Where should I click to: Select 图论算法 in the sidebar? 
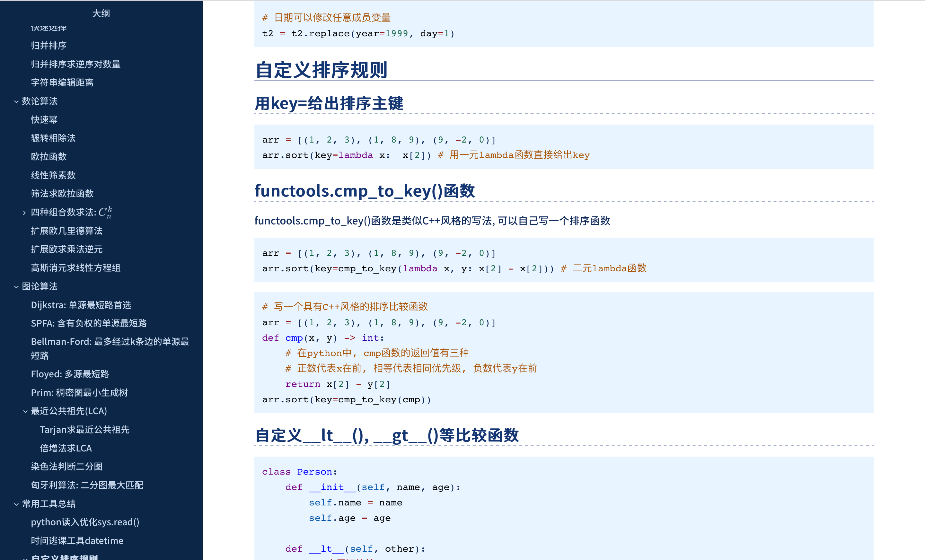pyautogui.click(x=40, y=286)
